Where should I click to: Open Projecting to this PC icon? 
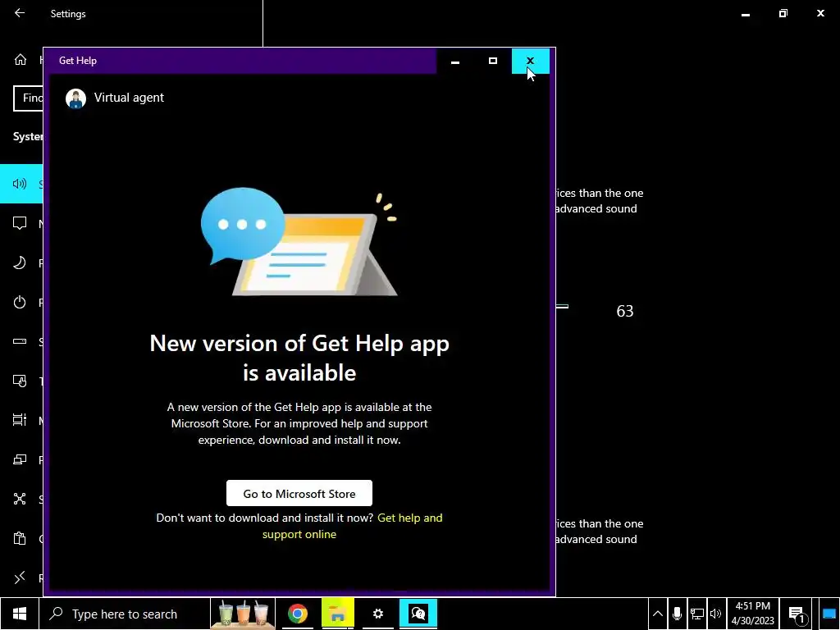pyautogui.click(x=20, y=459)
